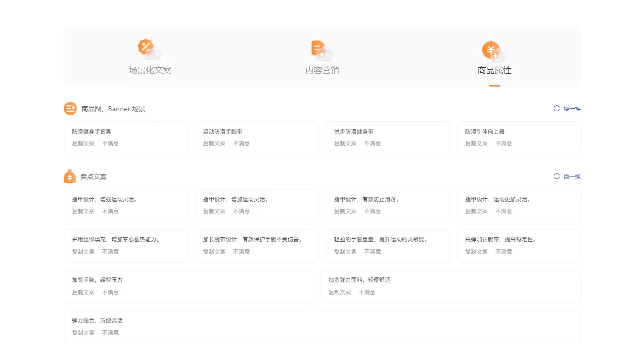Click 不满意 under 指甲设计，增强运动灵活。
The width and height of the screenshot is (644, 358).
[110, 211]
